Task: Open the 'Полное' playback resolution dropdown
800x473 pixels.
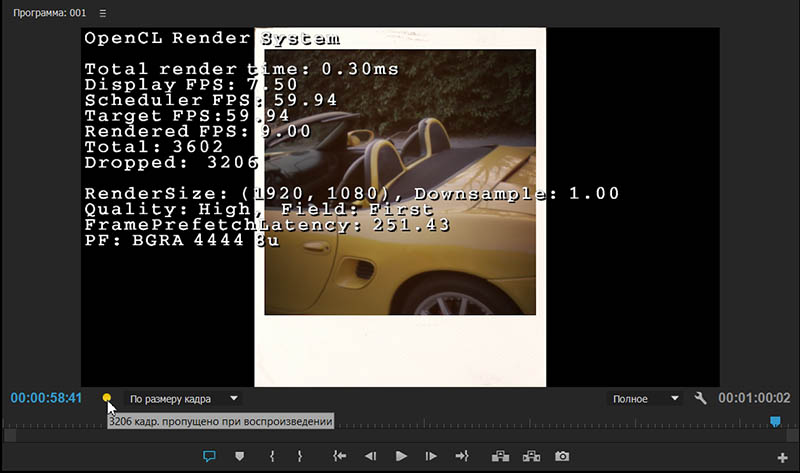Action: pyautogui.click(x=646, y=399)
